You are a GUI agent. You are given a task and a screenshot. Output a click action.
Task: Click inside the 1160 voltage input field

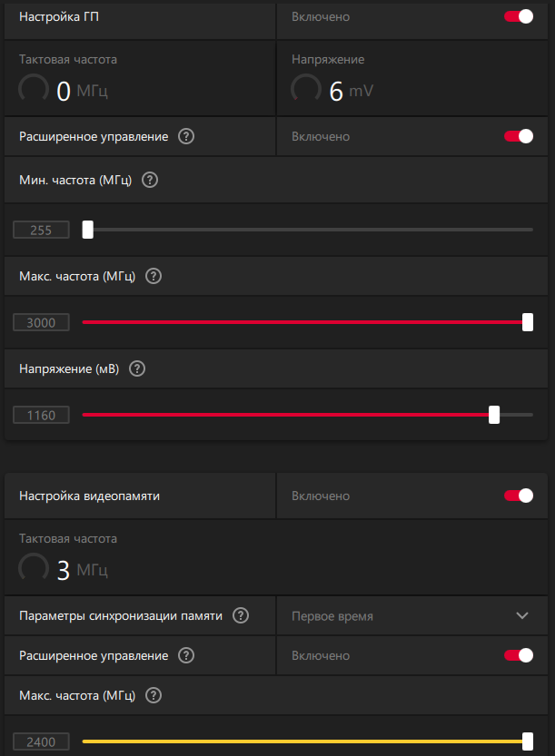point(41,415)
